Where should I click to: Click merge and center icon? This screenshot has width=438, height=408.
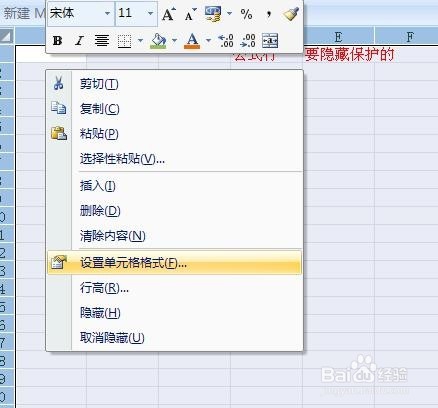click(270, 41)
